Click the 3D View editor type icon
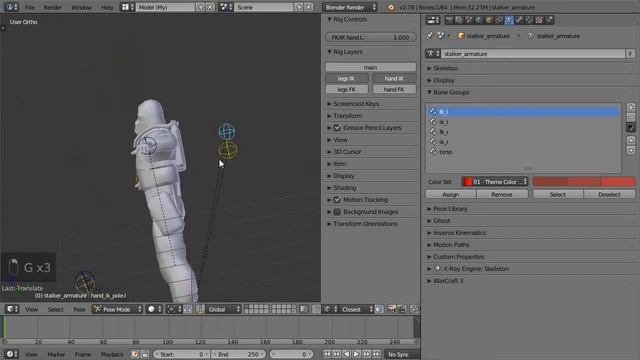This screenshot has height=360, width=640. (12, 309)
